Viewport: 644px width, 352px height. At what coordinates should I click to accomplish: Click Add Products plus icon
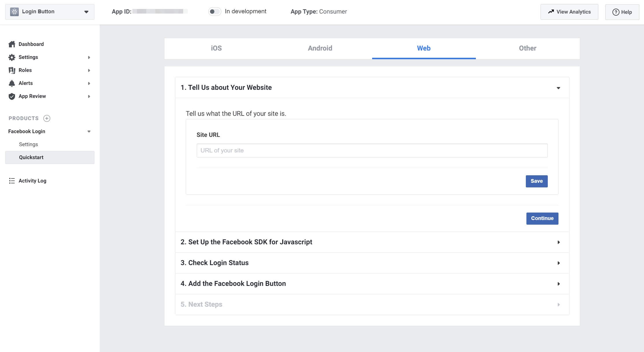click(47, 118)
